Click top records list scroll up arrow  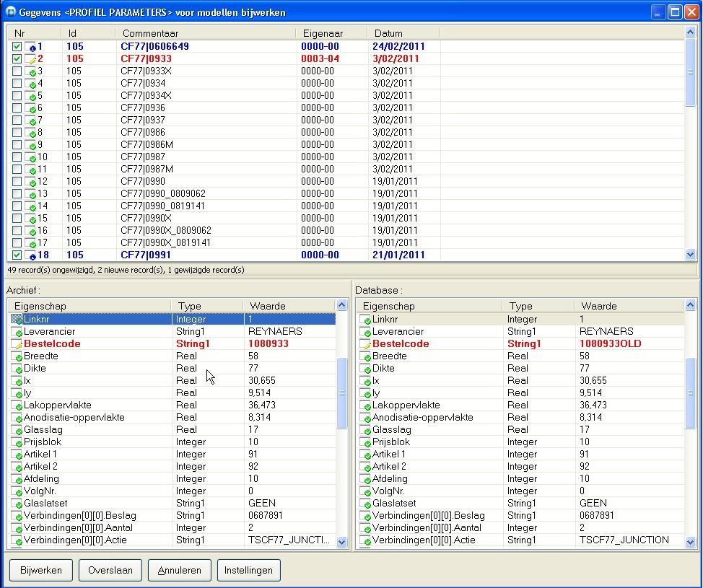point(691,32)
